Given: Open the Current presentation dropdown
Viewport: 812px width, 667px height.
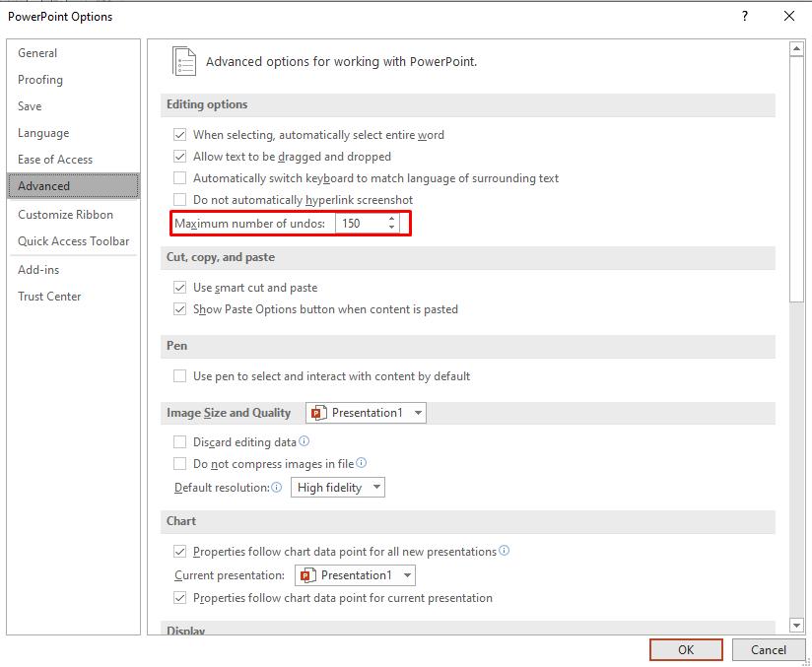Looking at the screenshot, I should coord(355,575).
